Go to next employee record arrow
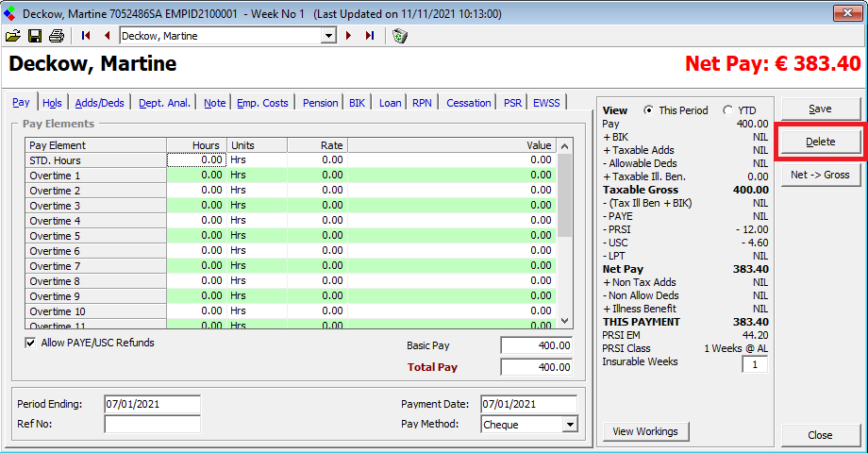Viewport: 868px width, 453px height. 348,36
